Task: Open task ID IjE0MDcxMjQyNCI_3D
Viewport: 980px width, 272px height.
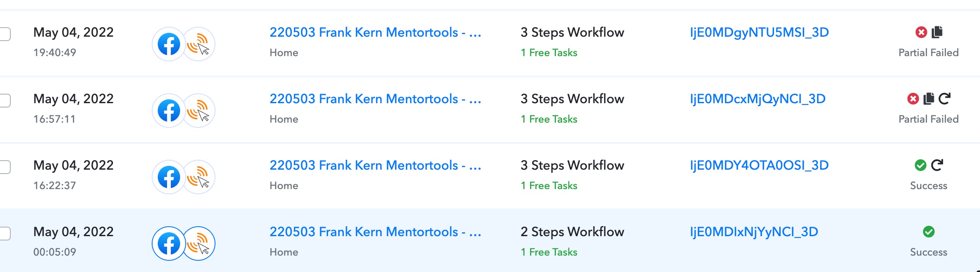Action: (x=758, y=99)
